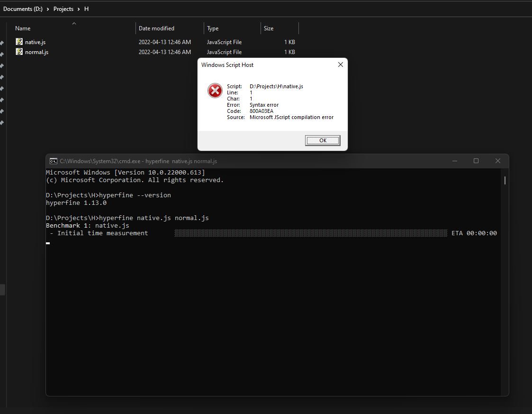Select native.js file name text
This screenshot has height=414, width=532.
point(35,42)
